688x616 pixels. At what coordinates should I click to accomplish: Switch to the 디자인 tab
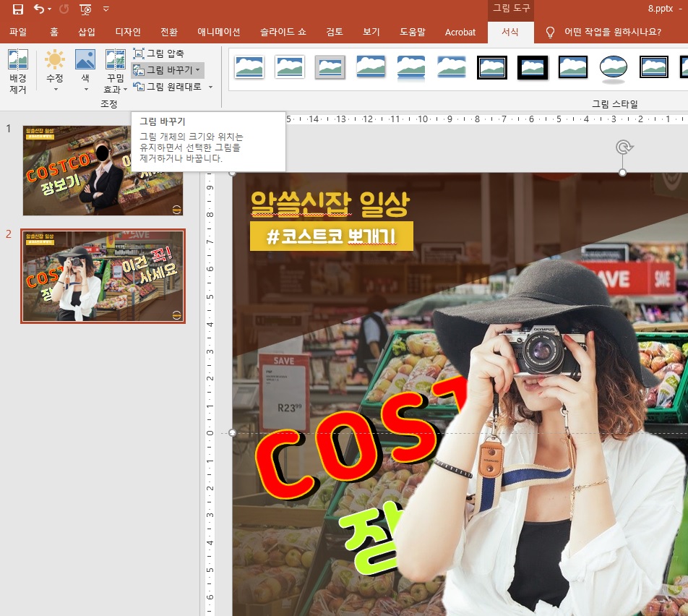pos(128,32)
